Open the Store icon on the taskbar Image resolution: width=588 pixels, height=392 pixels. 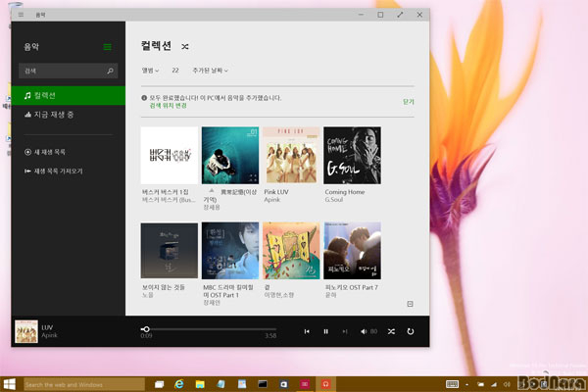pyautogui.click(x=284, y=384)
